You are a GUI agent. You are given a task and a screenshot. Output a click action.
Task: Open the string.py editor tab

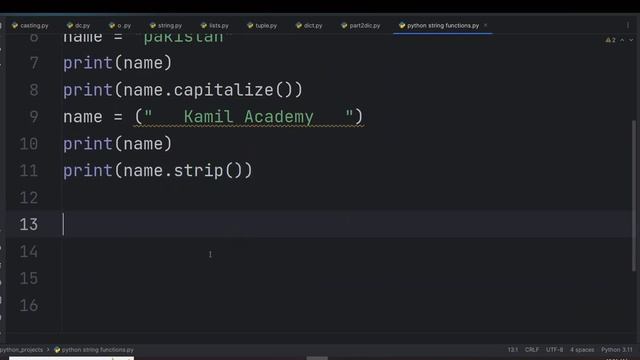click(x=166, y=25)
